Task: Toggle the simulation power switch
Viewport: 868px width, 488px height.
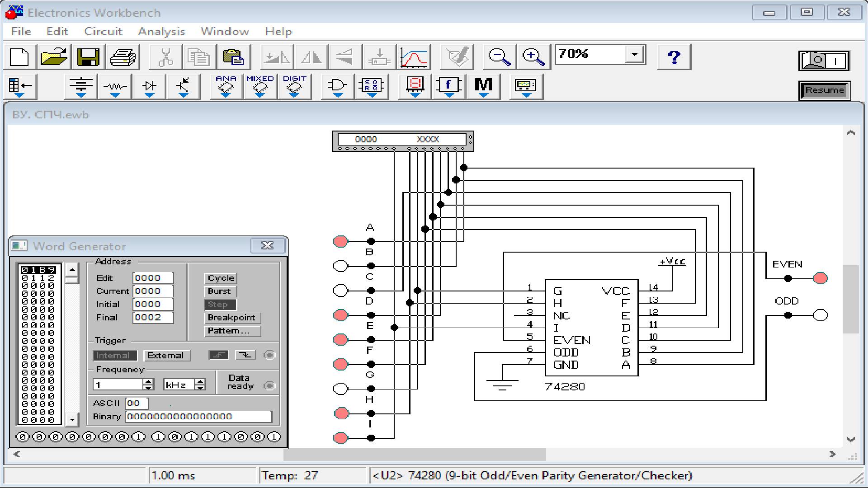Action: (824, 61)
